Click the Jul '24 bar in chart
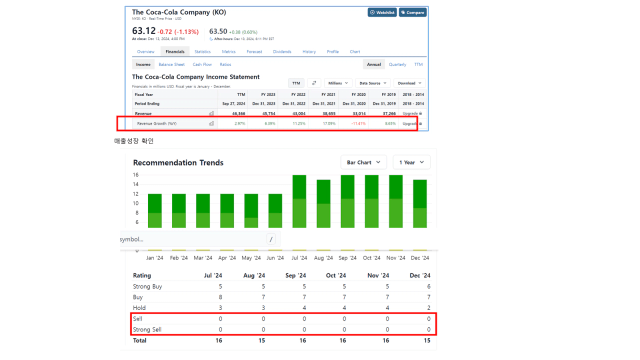Viewport: 640px width, 360px height. click(299, 202)
